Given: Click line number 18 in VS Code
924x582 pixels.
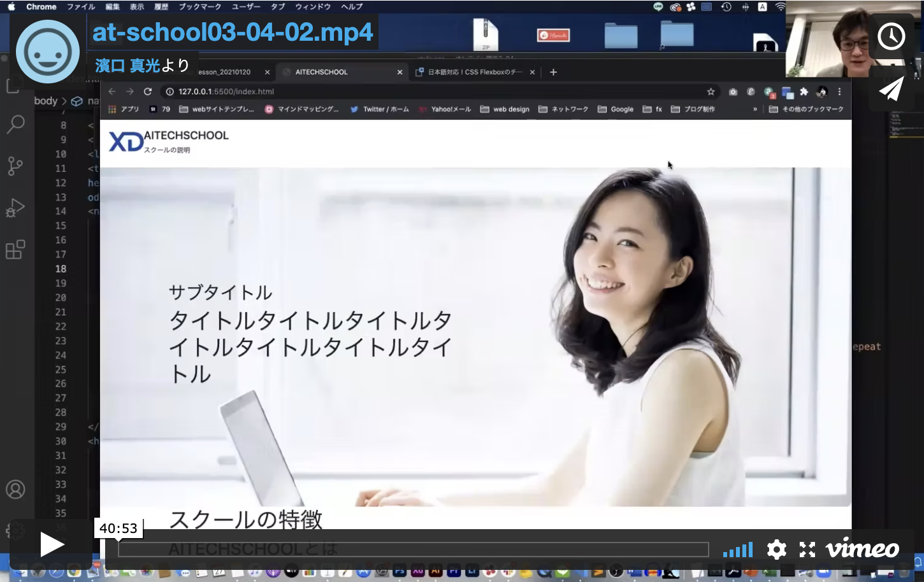Looking at the screenshot, I should coord(61,269).
